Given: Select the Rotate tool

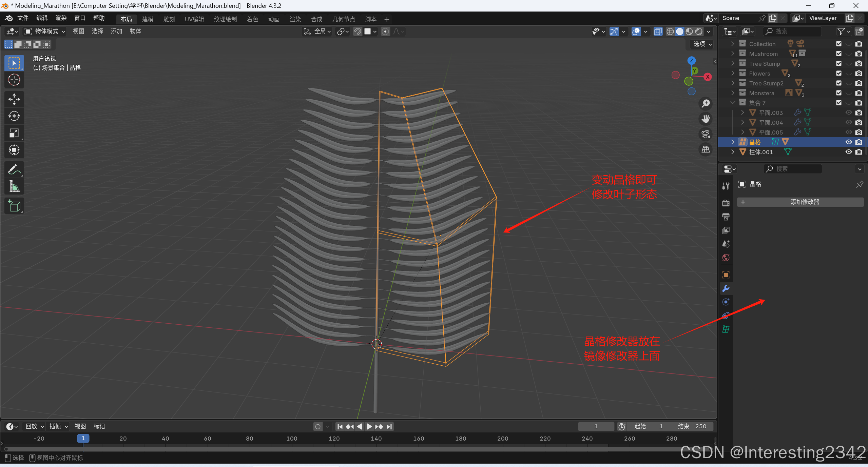Looking at the screenshot, I should click(14, 116).
